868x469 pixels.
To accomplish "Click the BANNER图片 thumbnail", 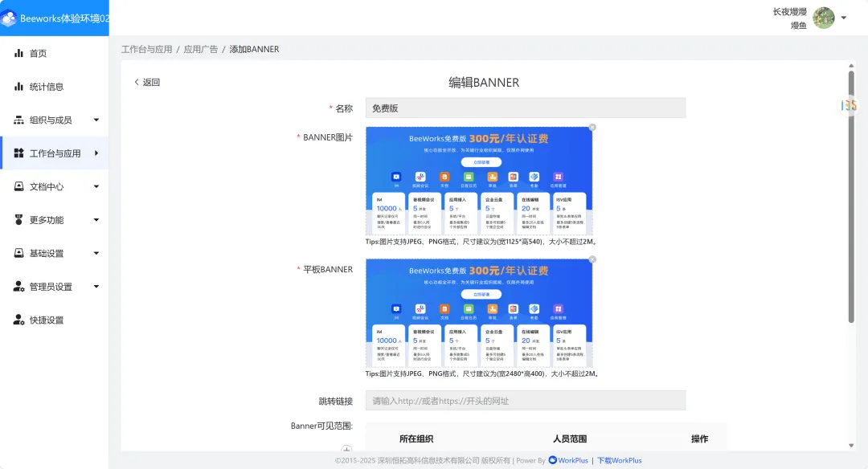I will coord(479,181).
